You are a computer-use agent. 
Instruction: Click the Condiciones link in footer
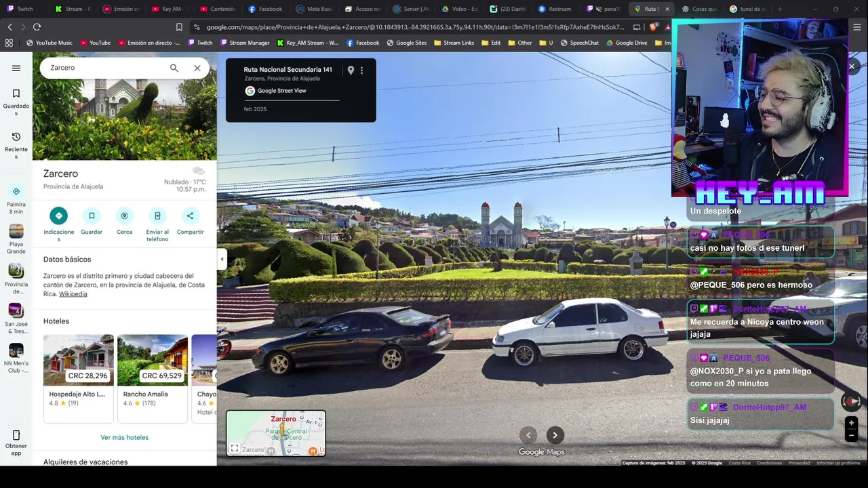(x=769, y=463)
